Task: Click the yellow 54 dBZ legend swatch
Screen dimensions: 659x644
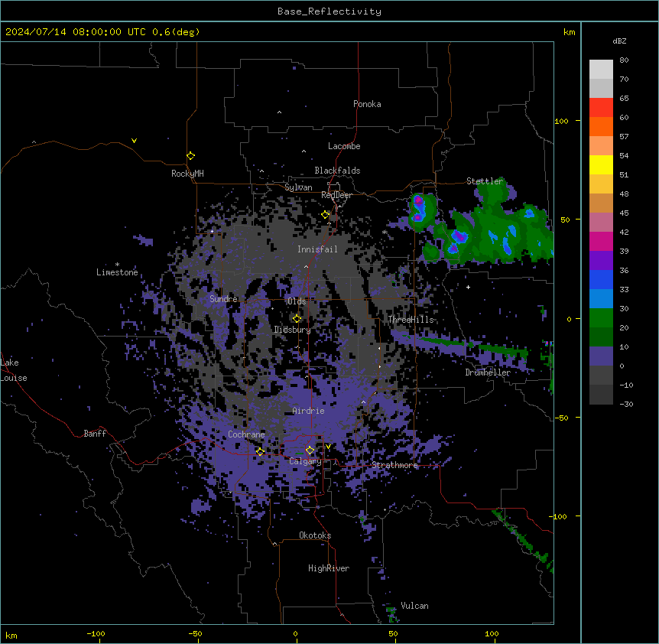Action: click(601, 164)
